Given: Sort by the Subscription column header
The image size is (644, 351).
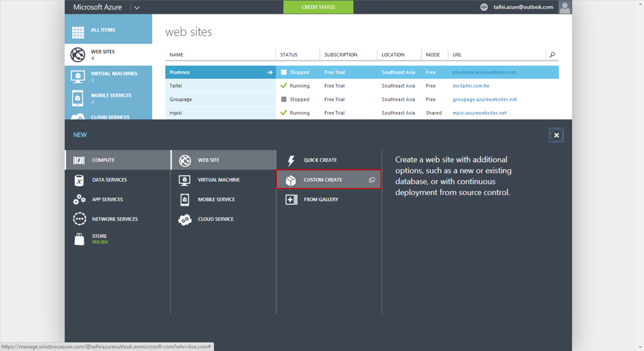Looking at the screenshot, I should click(340, 55).
